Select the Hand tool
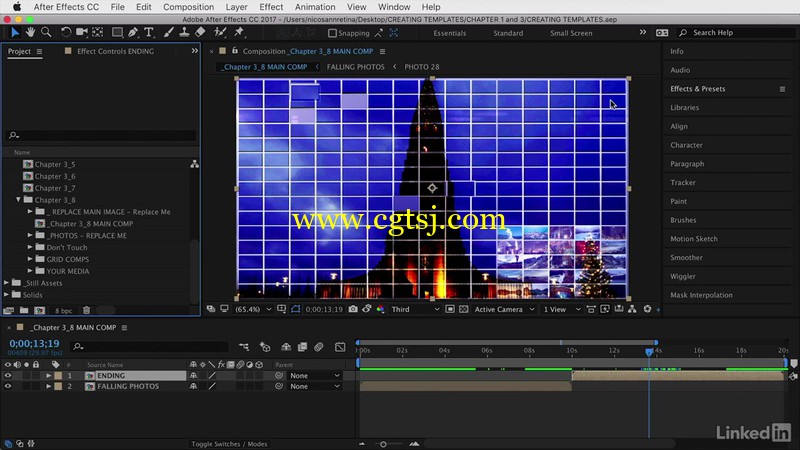This screenshot has width=800, height=450. (x=31, y=33)
